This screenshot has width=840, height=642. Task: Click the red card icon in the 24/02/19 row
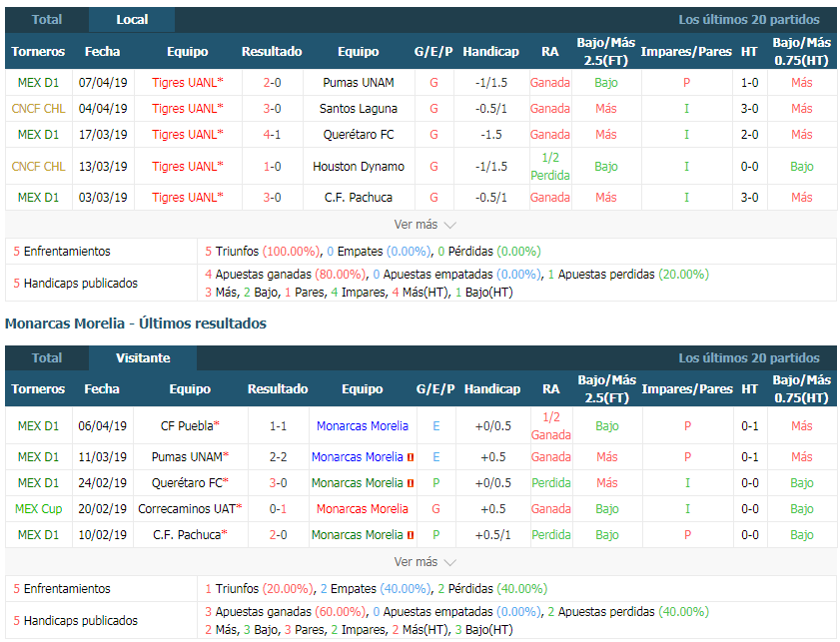[411, 483]
